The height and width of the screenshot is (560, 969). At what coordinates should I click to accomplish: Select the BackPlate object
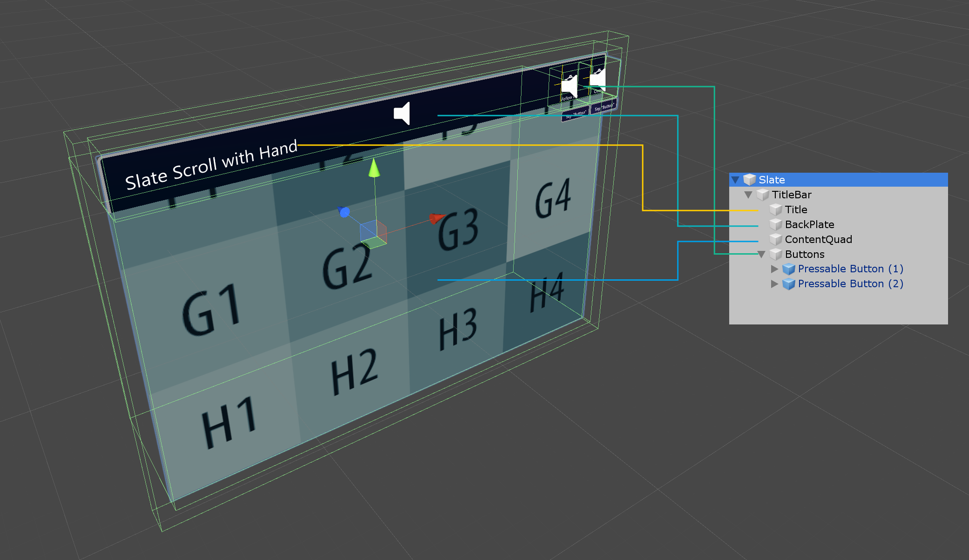(x=809, y=224)
